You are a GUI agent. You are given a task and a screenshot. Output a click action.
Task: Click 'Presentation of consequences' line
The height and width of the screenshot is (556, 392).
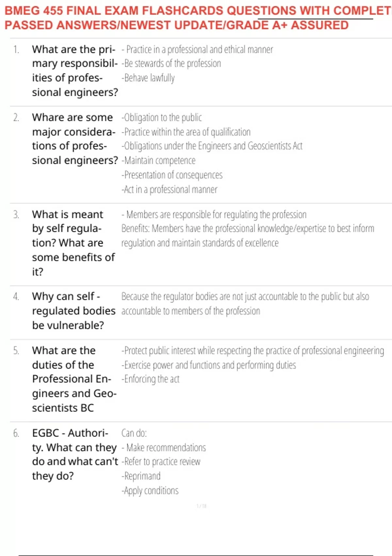172,175
